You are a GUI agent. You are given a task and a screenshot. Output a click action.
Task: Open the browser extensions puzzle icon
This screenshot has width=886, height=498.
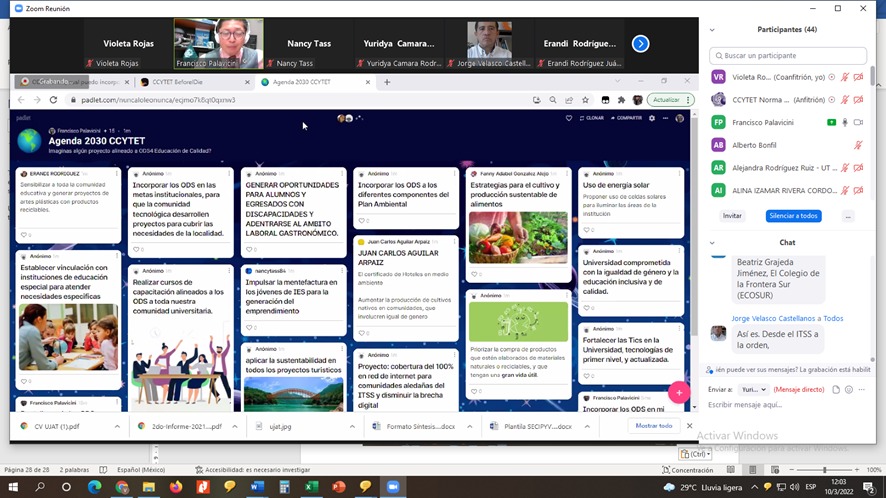pyautogui.click(x=621, y=100)
